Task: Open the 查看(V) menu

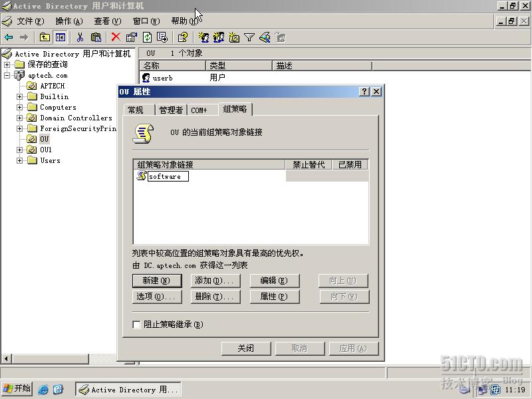Action: 108,21
